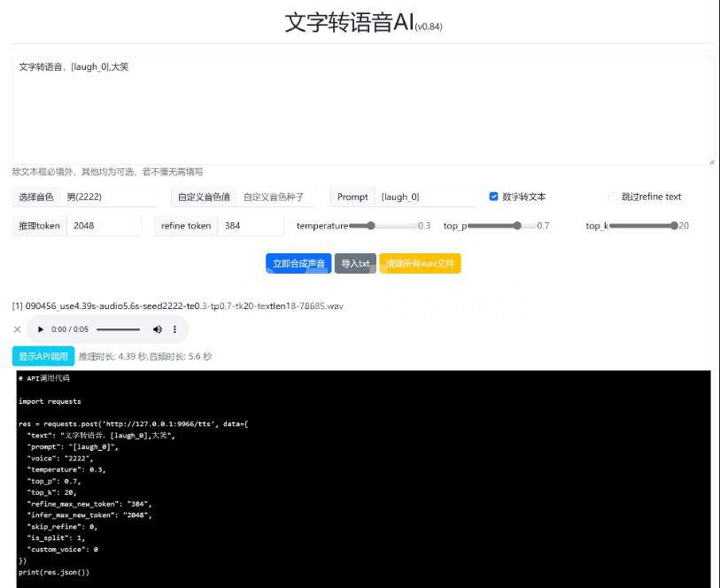
Task: Click the 自定义音色值 seed input
Action: (x=280, y=197)
